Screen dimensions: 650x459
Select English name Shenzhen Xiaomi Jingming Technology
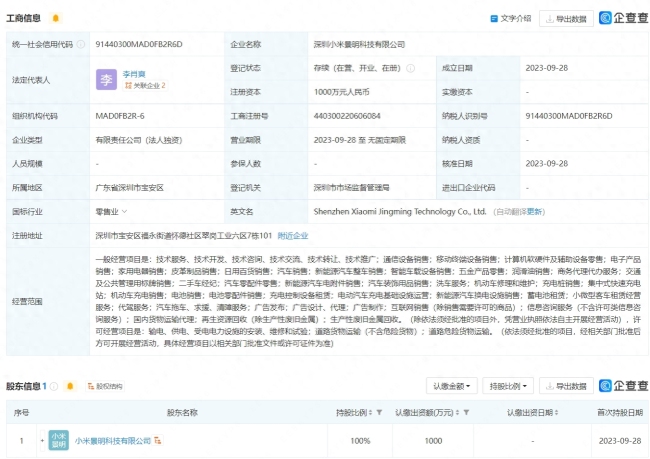pyautogui.click(x=400, y=211)
